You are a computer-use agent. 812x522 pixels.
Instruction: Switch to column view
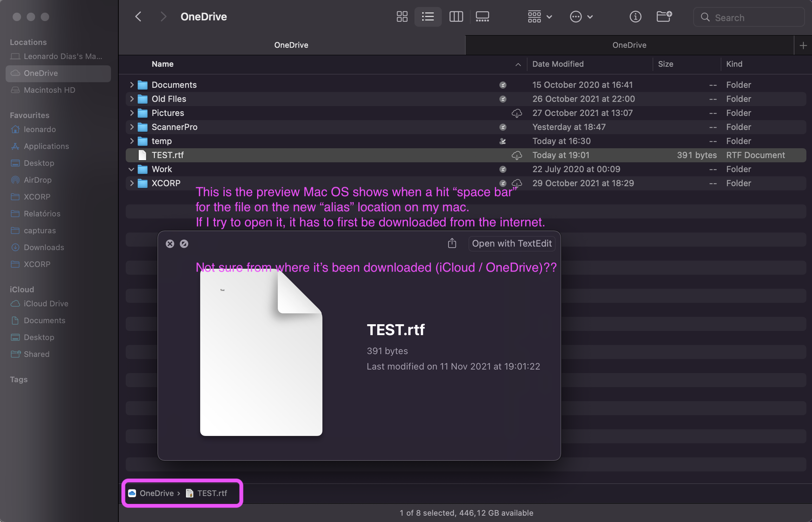coord(456,17)
